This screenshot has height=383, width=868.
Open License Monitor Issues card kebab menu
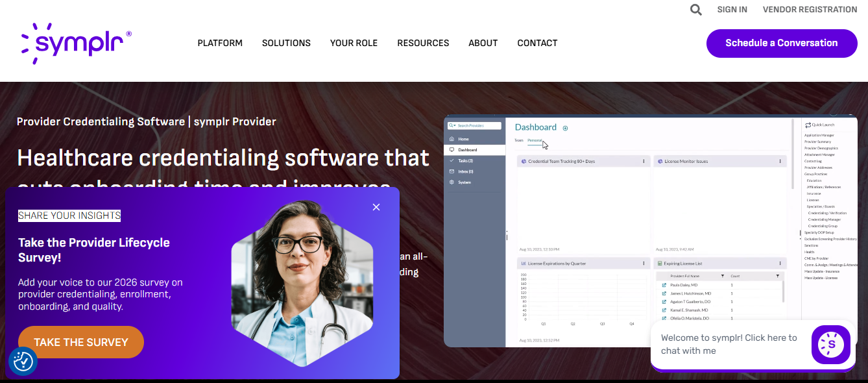click(x=780, y=161)
